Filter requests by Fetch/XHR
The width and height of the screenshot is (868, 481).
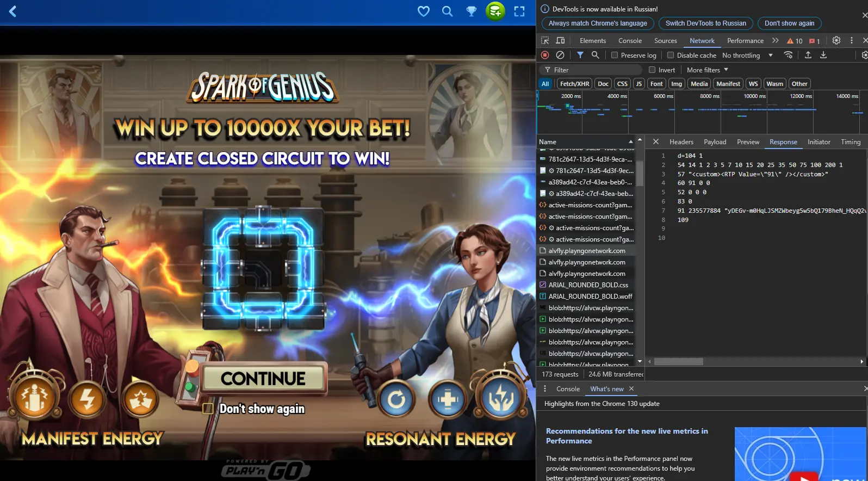574,84
